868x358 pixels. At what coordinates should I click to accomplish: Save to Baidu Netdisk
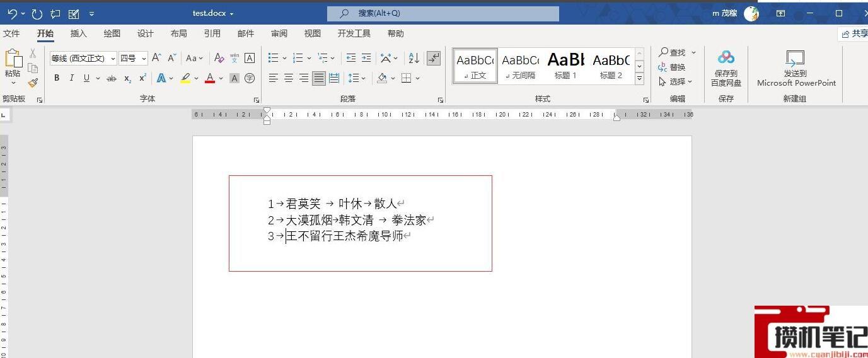726,69
